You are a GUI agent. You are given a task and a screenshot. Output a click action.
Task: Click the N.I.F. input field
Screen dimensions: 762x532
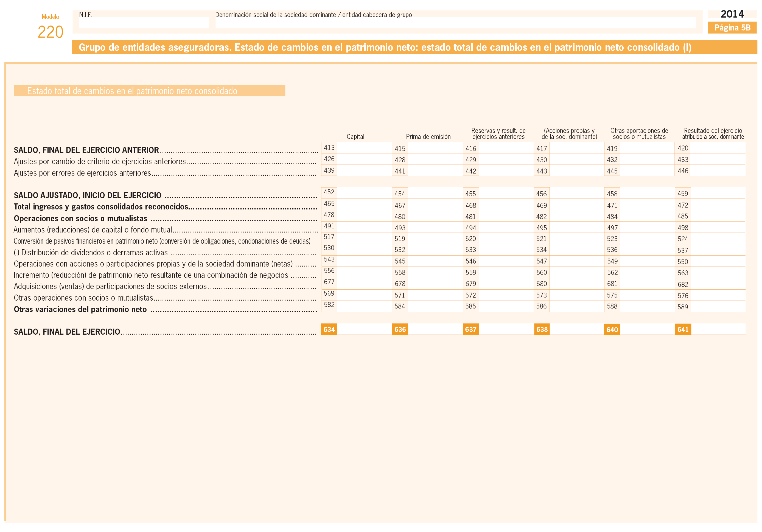click(144, 23)
